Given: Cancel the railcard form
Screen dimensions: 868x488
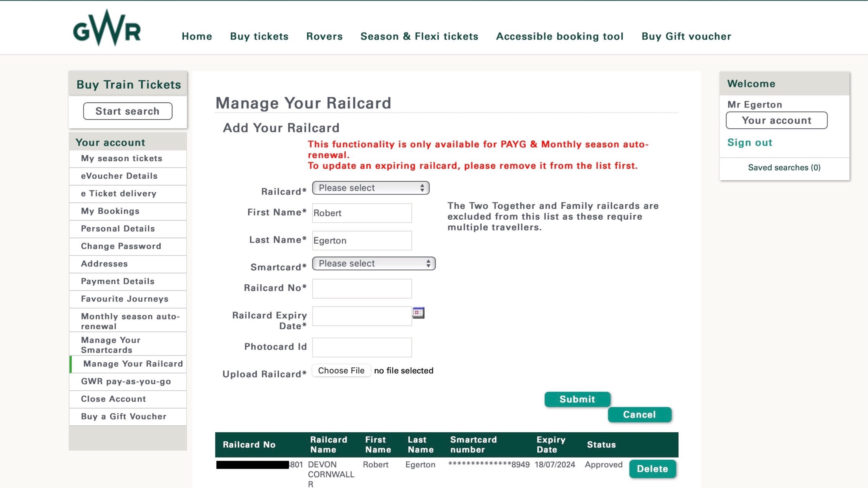Looking at the screenshot, I should [x=639, y=415].
